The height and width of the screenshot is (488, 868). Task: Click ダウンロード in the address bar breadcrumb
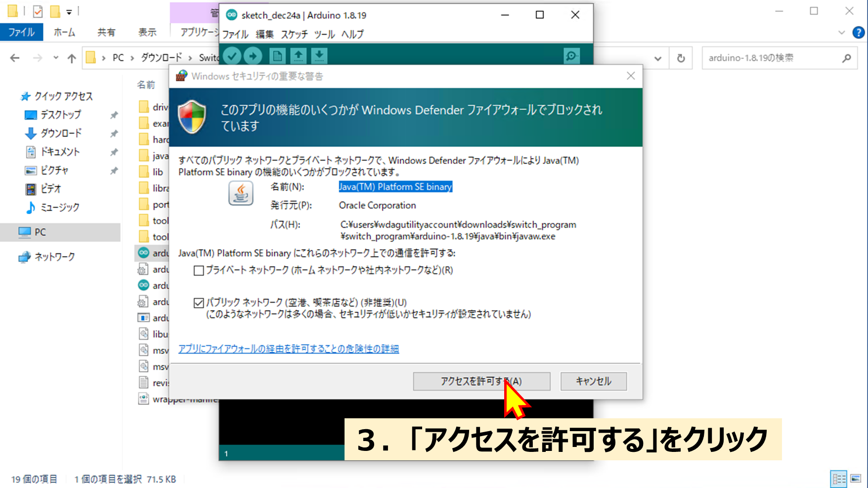pyautogui.click(x=162, y=58)
